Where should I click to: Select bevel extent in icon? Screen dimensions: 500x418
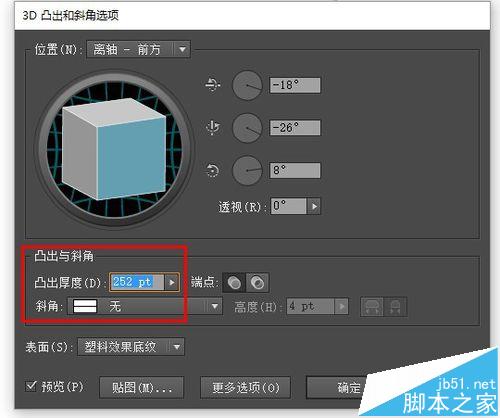395,306
